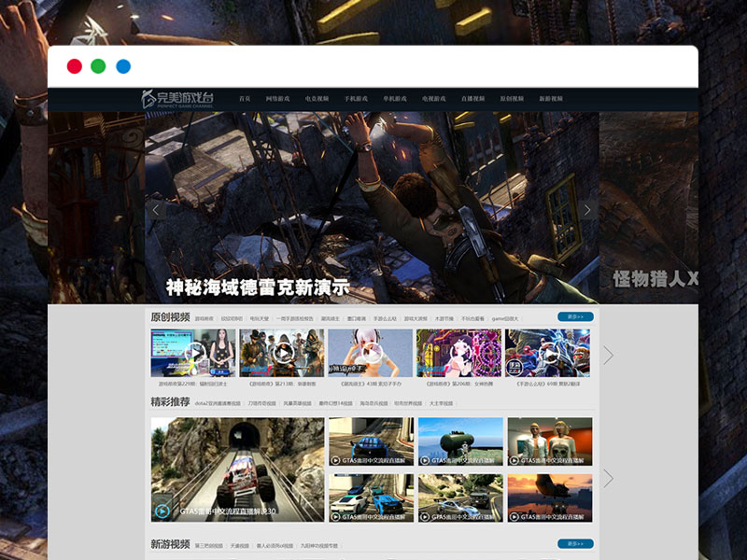
Task: Click the 更多>> button in the 新游视频 section
Action: coord(575,543)
